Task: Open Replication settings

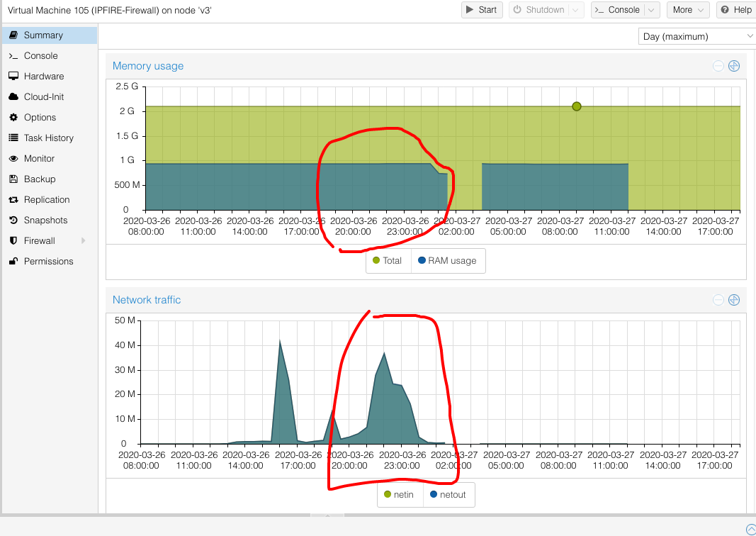Action: pyautogui.click(x=50, y=200)
